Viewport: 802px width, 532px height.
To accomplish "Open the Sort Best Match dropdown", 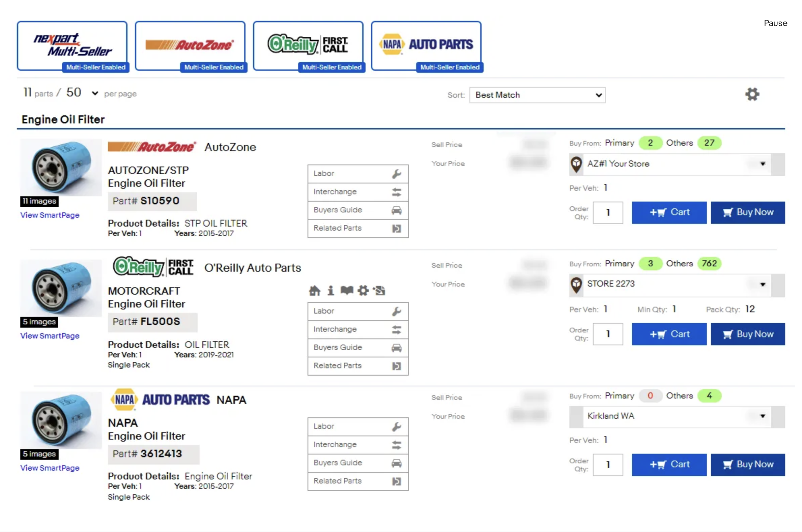I will (537, 95).
